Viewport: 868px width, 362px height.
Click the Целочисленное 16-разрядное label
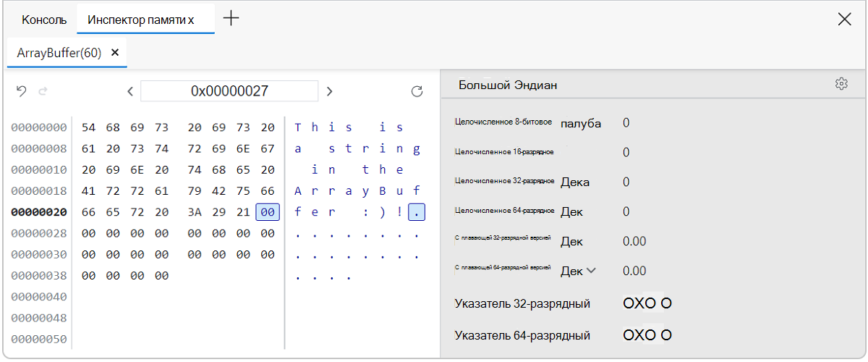coord(505,152)
